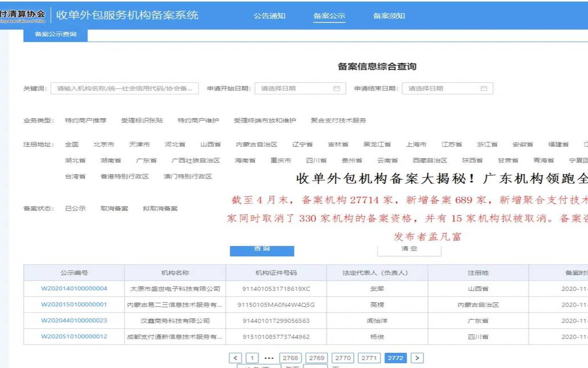Pick 贵州省 in address filter
Screen dimensions: 588x368
[352, 161]
